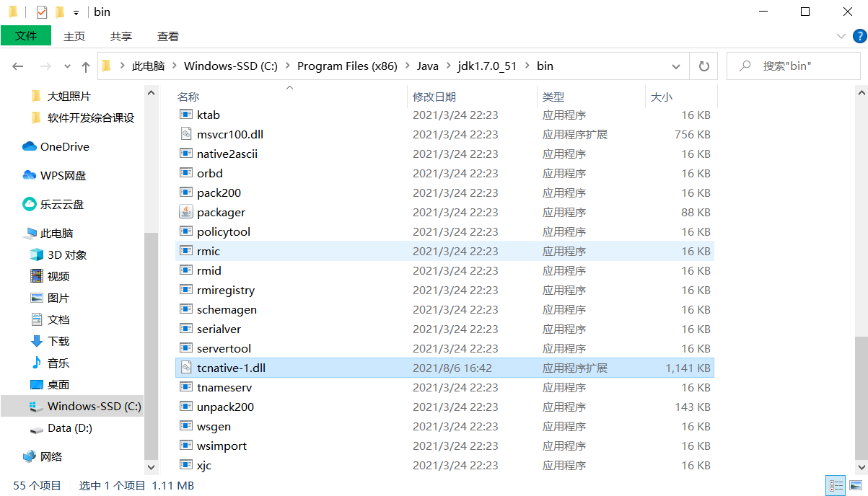This screenshot has height=496, width=868.
Task: Navigate to Java via the breadcrumb path
Action: coord(427,66)
